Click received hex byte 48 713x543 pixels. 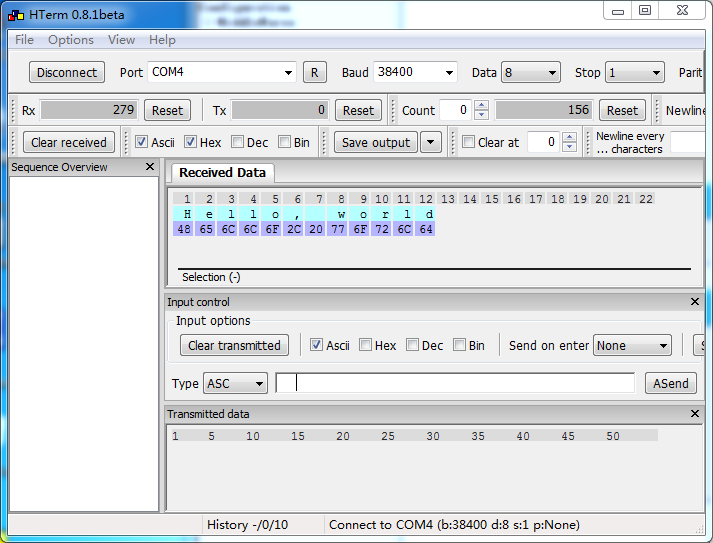pos(184,229)
